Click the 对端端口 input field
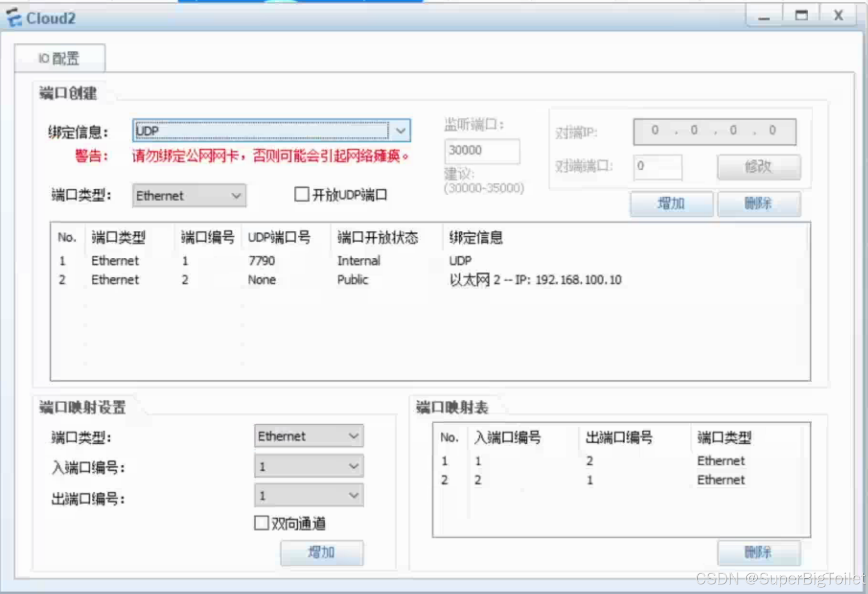Viewport: 868px width, 594px height. click(x=658, y=167)
